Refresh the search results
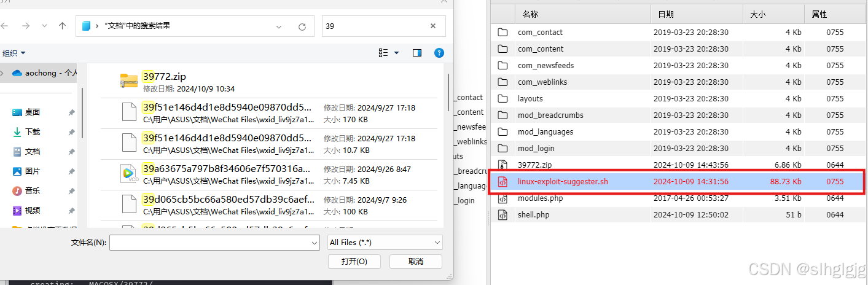This screenshot has width=868, height=285. 302,26
